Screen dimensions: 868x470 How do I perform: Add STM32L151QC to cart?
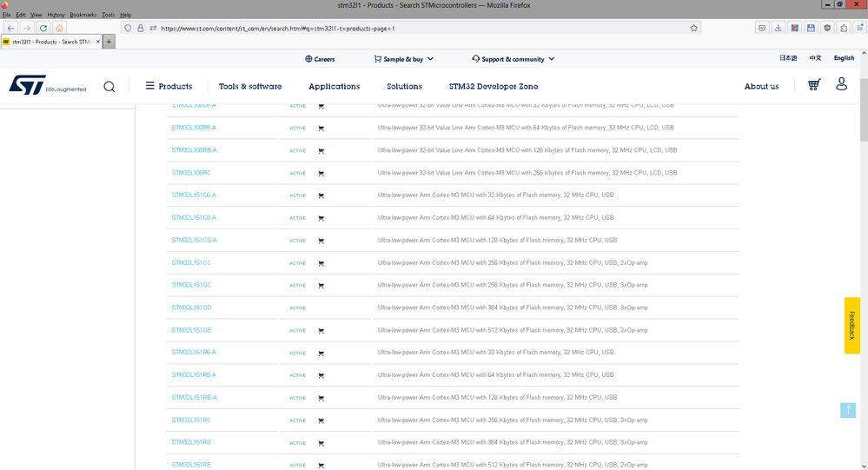click(321, 286)
